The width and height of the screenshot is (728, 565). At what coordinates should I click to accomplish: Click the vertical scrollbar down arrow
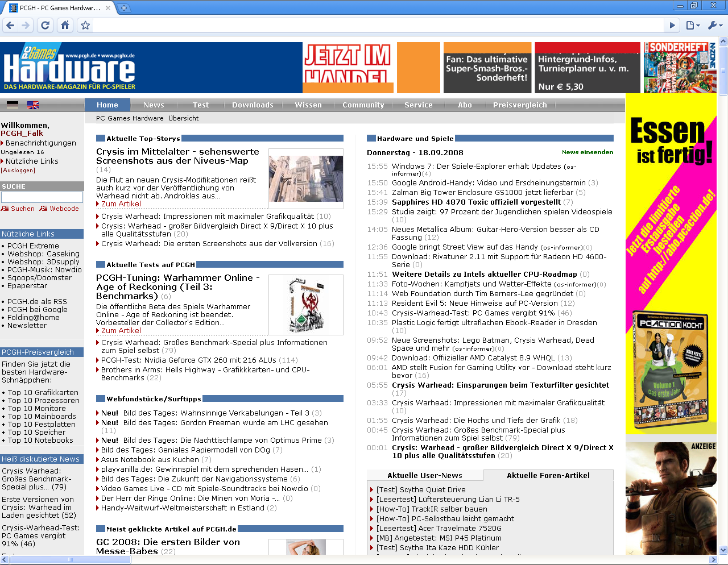point(723,550)
